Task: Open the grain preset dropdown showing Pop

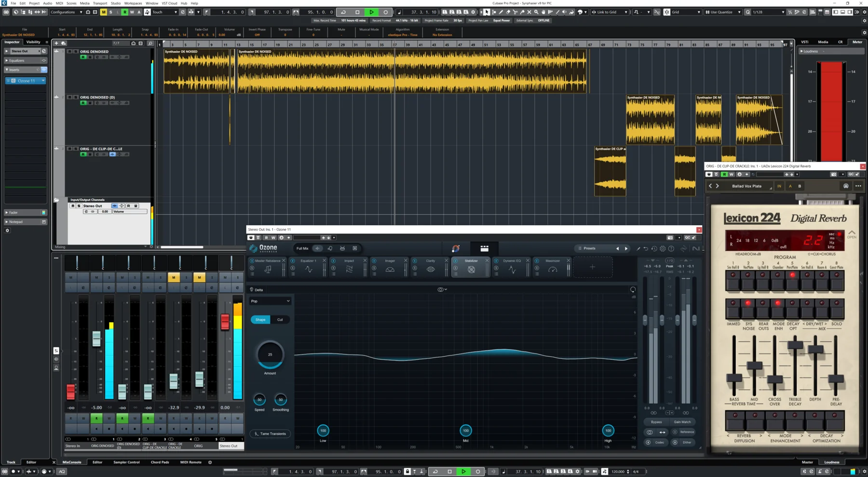Action: (270, 301)
